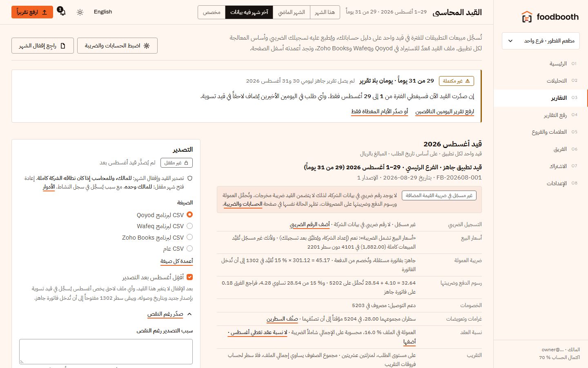Open الاشتراك in the sidebar
Image resolution: width=588 pixels, height=368 pixels.
(541, 166)
